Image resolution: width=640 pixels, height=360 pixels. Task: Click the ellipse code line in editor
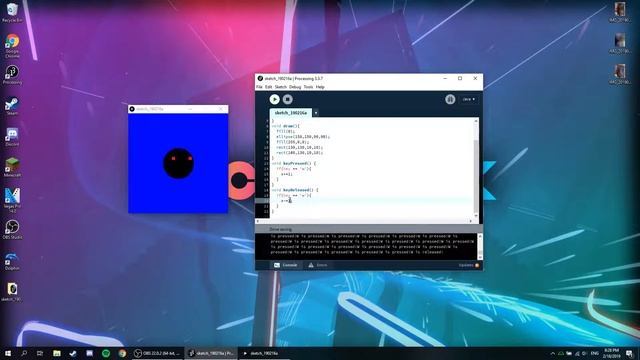point(303,137)
